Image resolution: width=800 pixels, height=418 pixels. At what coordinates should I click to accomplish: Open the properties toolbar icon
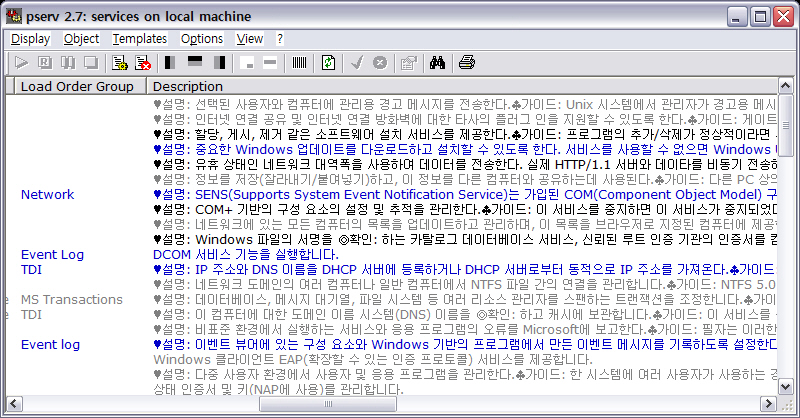[409, 63]
